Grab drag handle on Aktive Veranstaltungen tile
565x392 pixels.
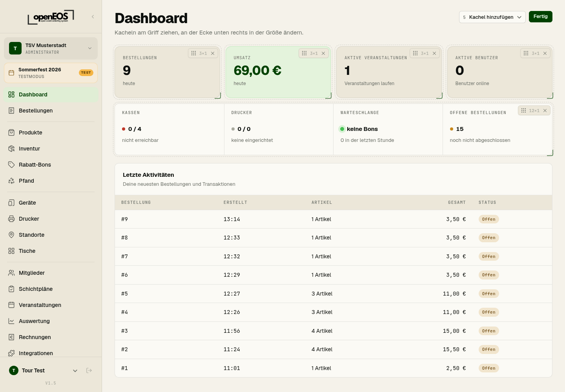click(x=415, y=53)
